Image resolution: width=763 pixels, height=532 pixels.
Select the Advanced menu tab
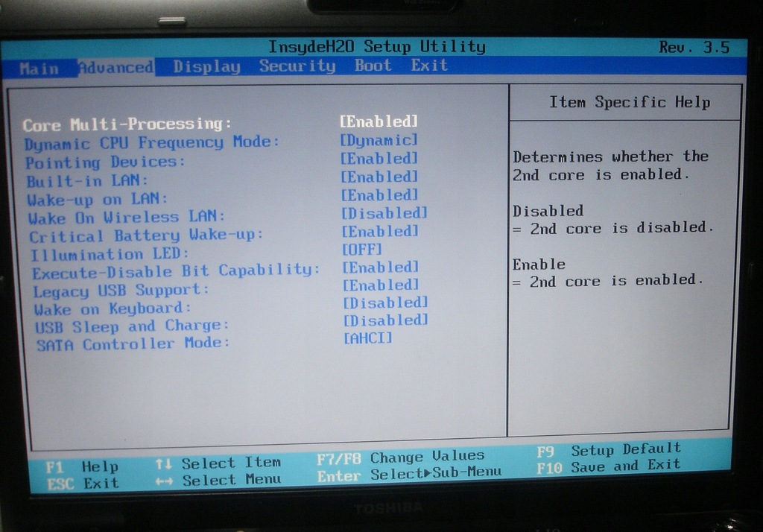115,67
